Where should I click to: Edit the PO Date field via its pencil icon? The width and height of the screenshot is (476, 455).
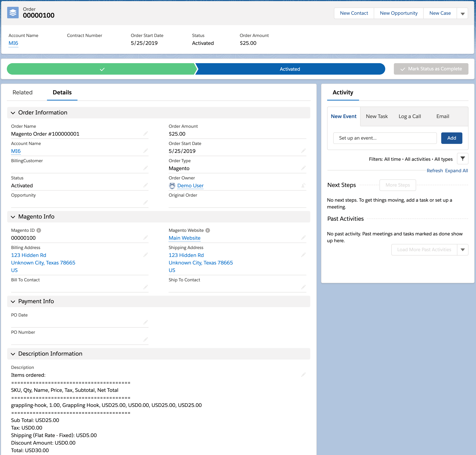pyautogui.click(x=145, y=322)
